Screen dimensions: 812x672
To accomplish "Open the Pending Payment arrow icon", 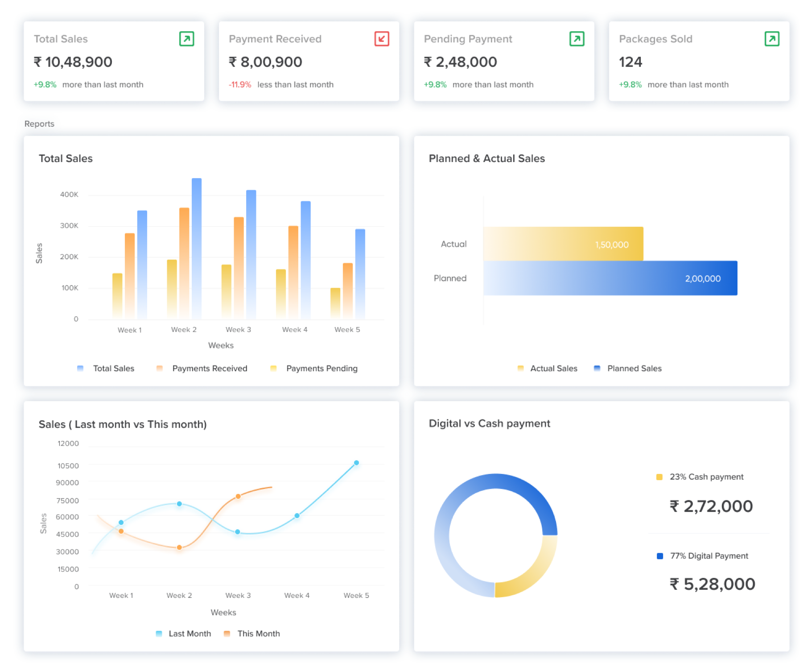I will [x=577, y=39].
